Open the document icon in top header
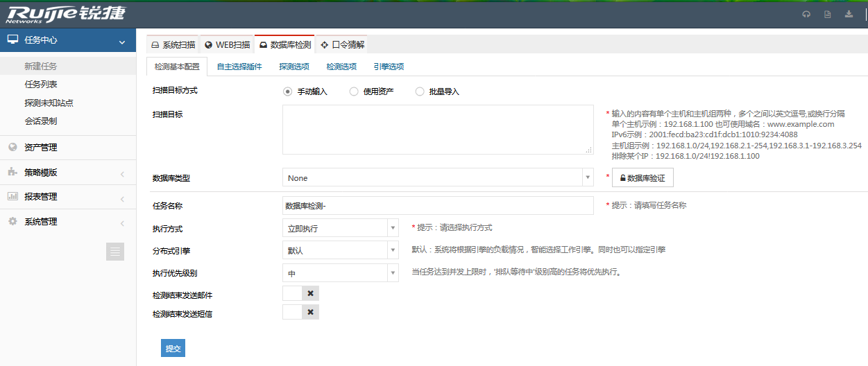The width and height of the screenshot is (868, 366). point(828,14)
